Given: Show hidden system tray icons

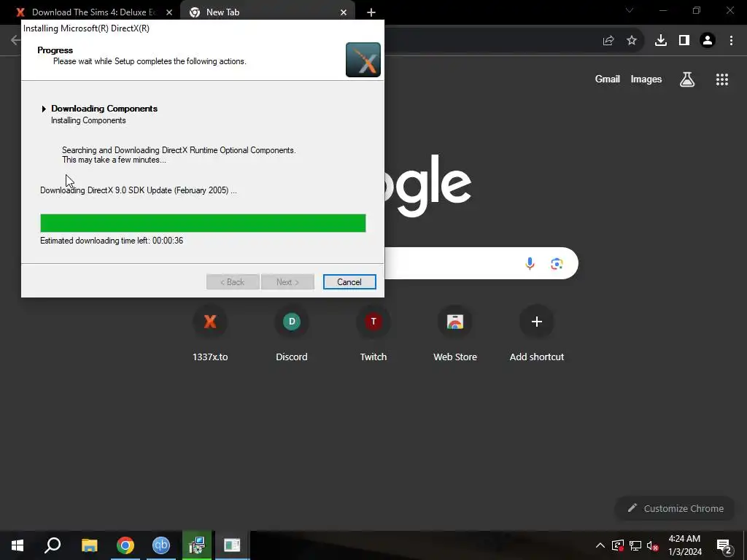Looking at the screenshot, I should click(x=600, y=545).
